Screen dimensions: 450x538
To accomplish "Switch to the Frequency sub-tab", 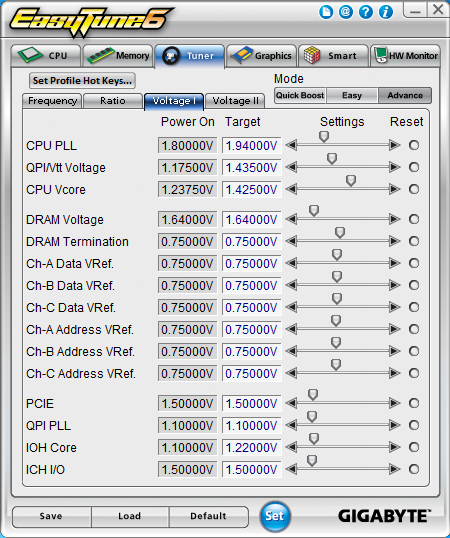I will click(52, 101).
